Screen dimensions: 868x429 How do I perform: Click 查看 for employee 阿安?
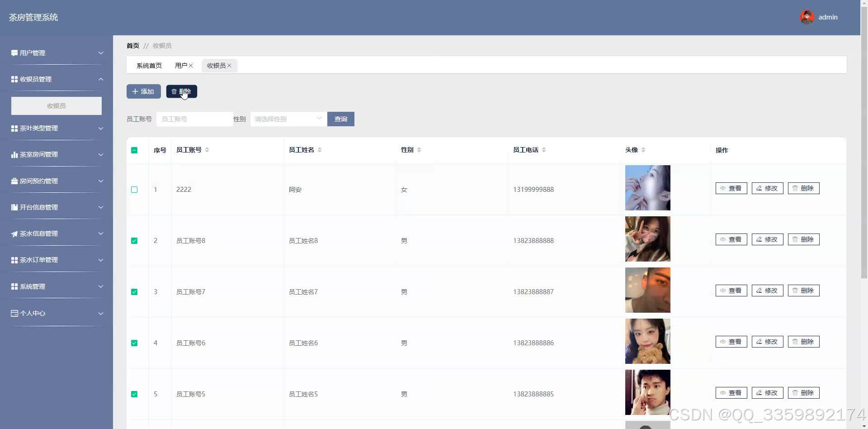tap(731, 188)
